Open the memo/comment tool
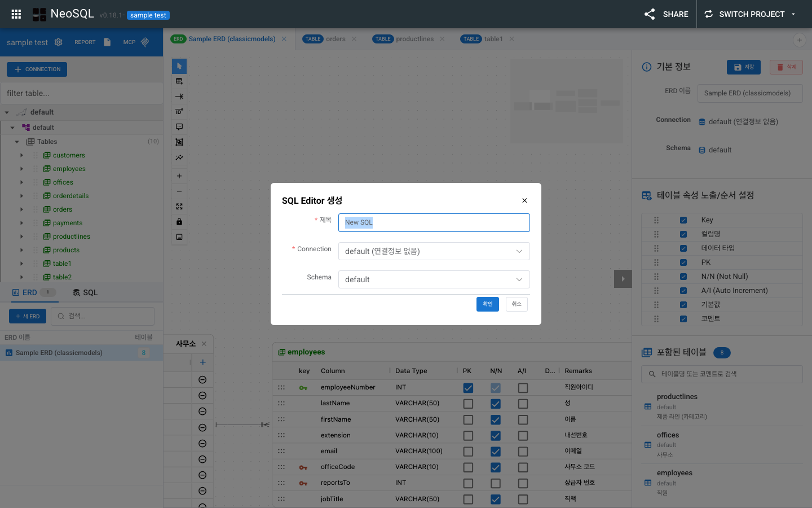The width and height of the screenshot is (812, 508). tap(179, 126)
